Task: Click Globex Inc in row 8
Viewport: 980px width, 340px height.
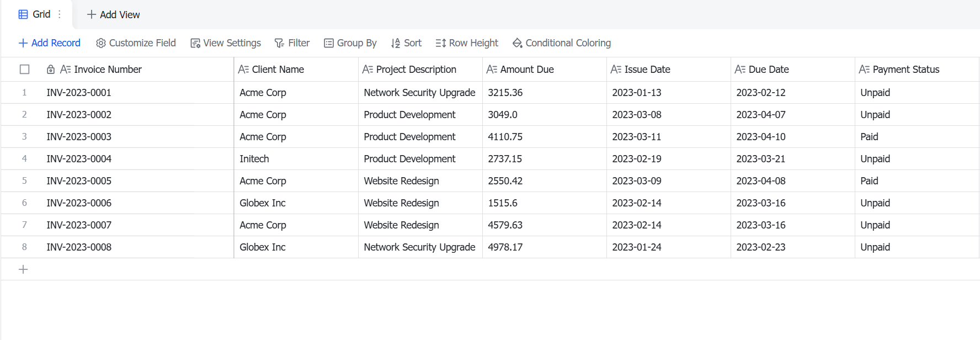Action: [x=296, y=247]
